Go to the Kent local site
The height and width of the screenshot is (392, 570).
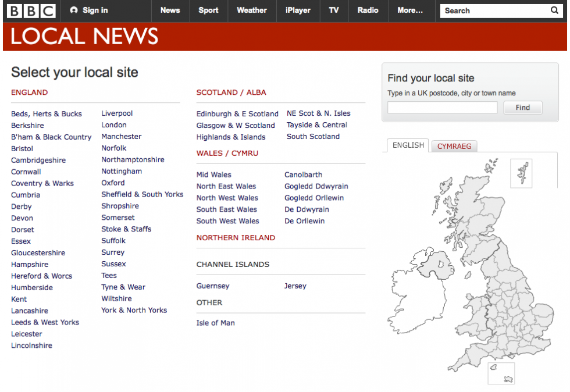pyautogui.click(x=19, y=300)
